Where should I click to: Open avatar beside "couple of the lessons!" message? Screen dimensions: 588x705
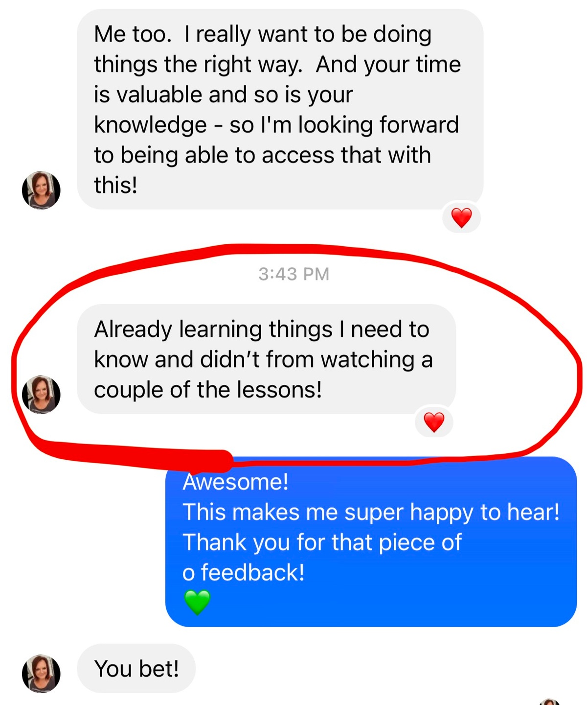[x=41, y=395]
